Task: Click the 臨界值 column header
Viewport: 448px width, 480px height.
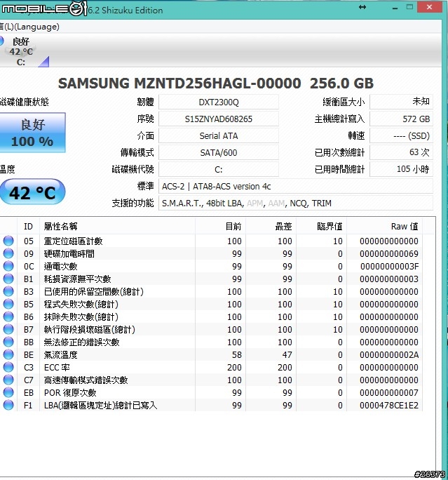Action: point(321,226)
